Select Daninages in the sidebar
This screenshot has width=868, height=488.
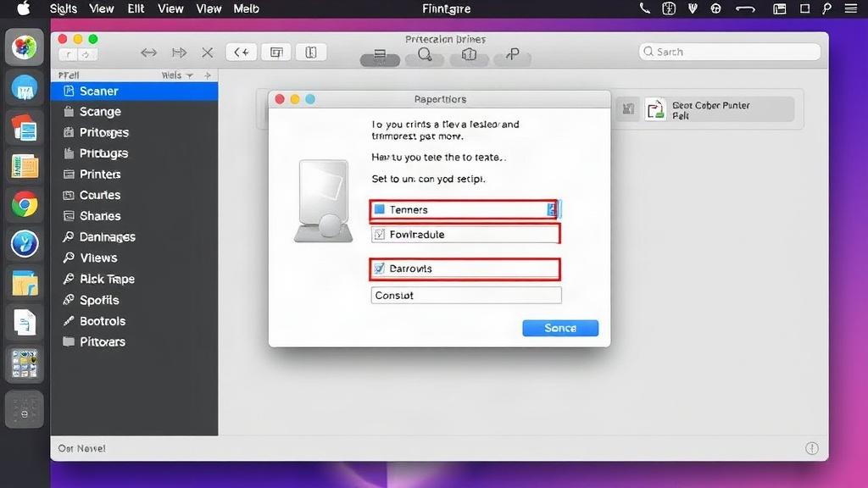click(x=134, y=237)
